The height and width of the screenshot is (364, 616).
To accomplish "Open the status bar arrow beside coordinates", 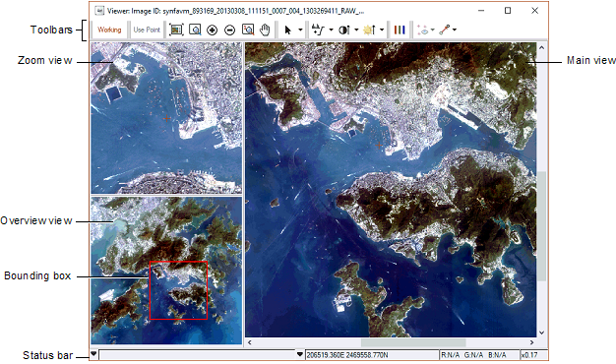I will pyautogui.click(x=300, y=354).
